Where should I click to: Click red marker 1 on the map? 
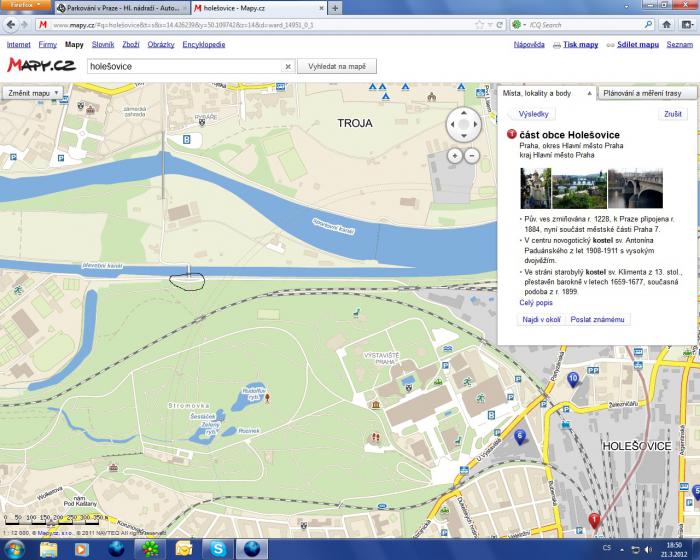pos(594,520)
